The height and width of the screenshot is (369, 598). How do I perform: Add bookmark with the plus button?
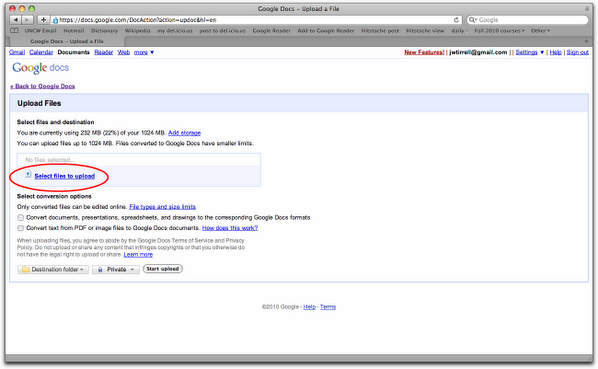click(x=43, y=19)
